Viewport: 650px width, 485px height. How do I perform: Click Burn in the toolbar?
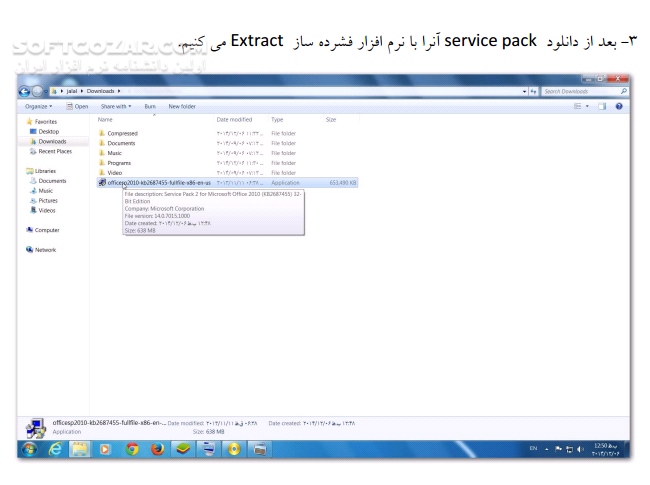click(150, 107)
